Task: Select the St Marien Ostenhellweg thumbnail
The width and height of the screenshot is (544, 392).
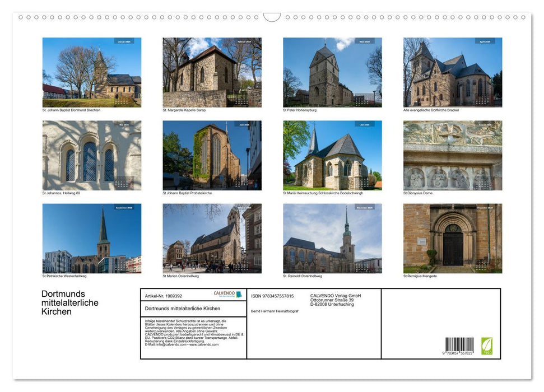Action: (x=212, y=238)
